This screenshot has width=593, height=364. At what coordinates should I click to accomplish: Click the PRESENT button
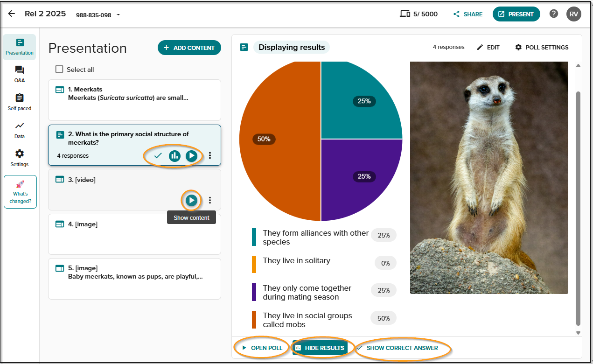516,14
